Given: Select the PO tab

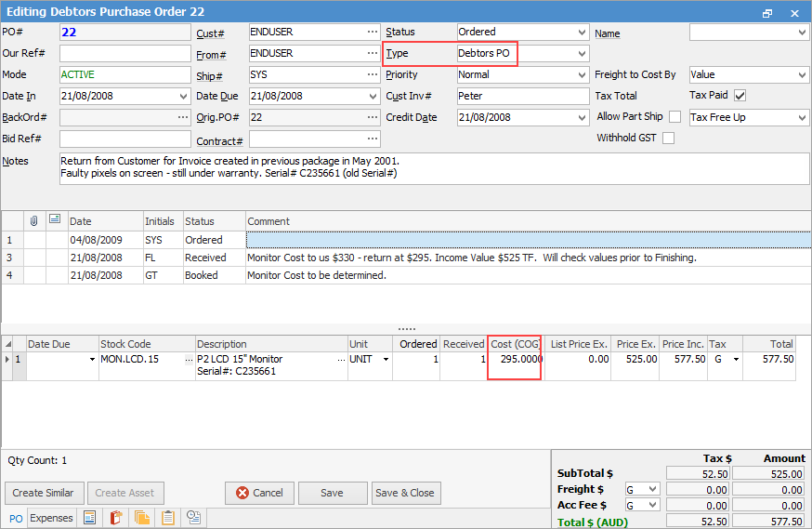Looking at the screenshot, I should 16,518.
